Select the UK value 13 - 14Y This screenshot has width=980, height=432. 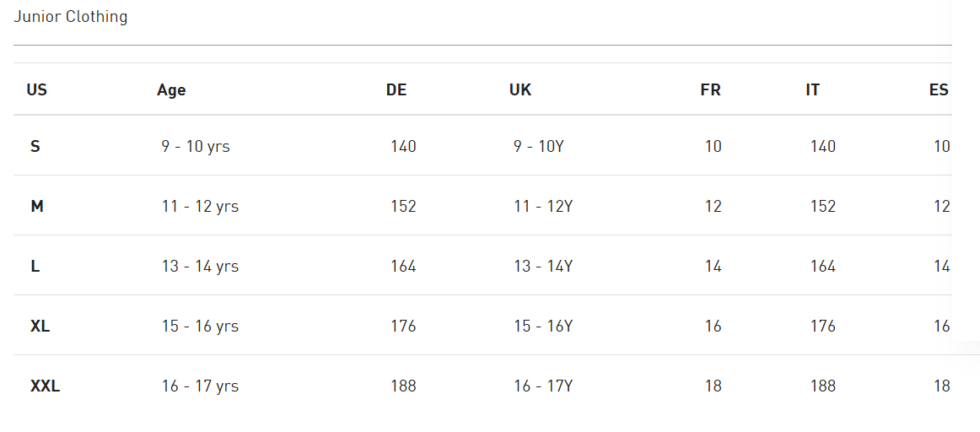click(543, 267)
